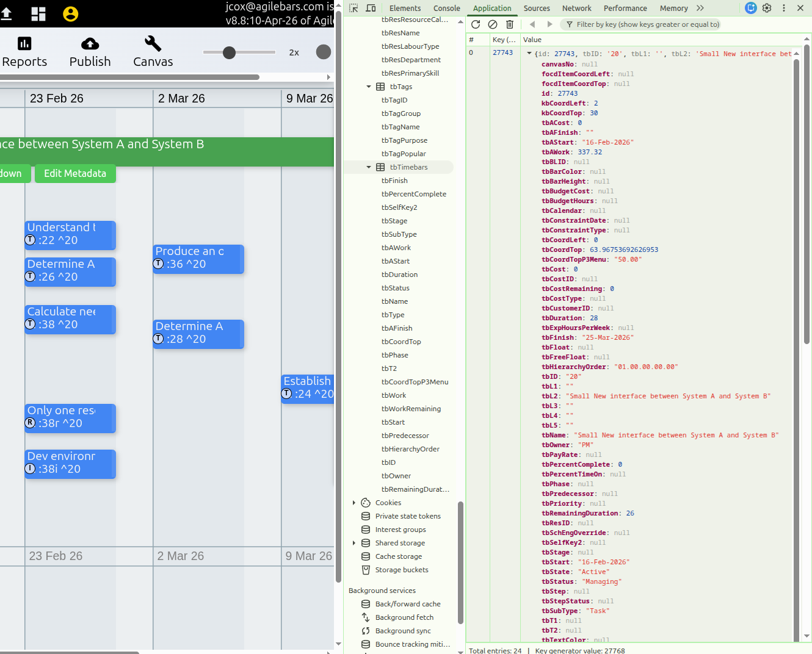812x654 pixels.
Task: Switch to the Elements tab
Action: [x=405, y=8]
